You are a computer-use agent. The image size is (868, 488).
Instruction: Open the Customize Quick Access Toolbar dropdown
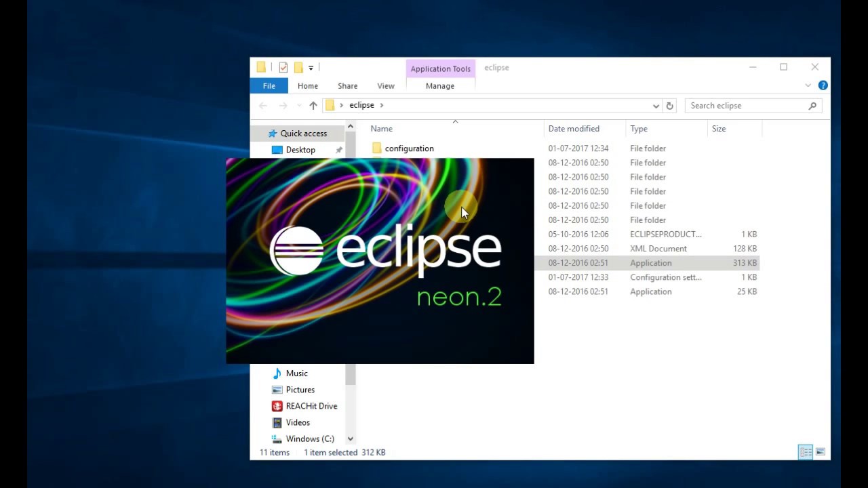point(311,68)
